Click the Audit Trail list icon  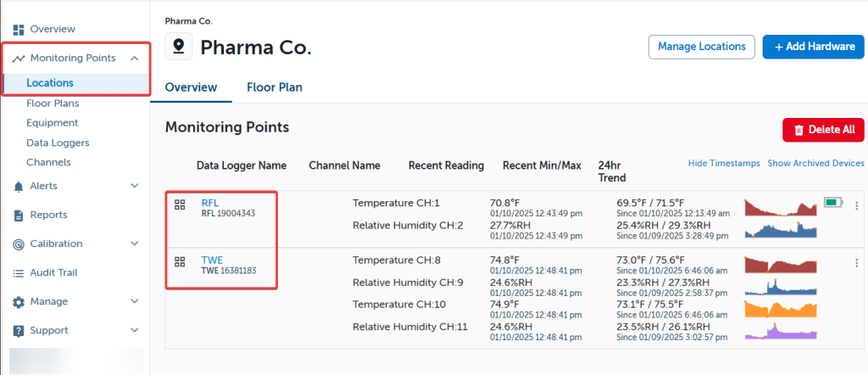click(x=19, y=273)
